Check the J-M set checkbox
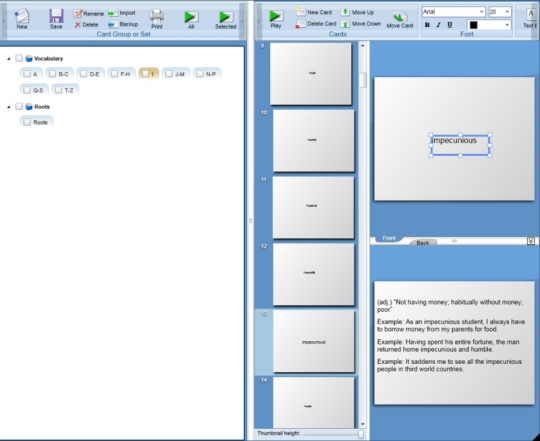This screenshot has height=441, width=540. pyautogui.click(x=169, y=74)
